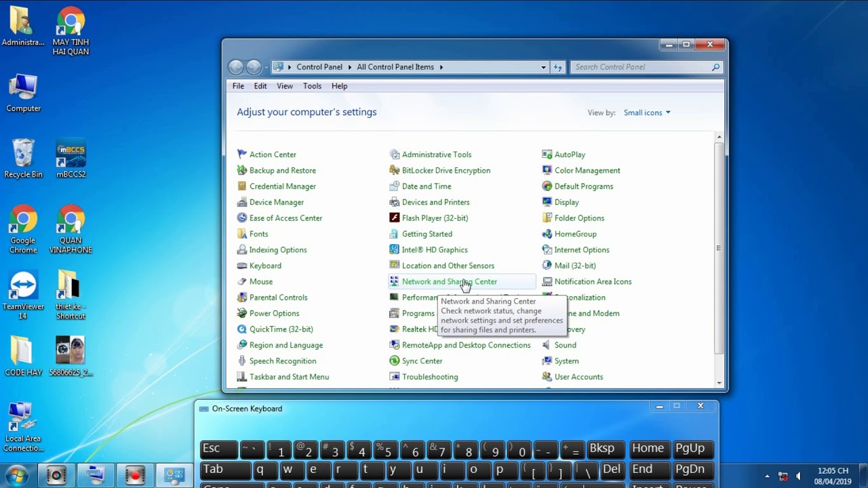Open Folder Options icon
This screenshot has width=868, height=488.
coord(547,218)
